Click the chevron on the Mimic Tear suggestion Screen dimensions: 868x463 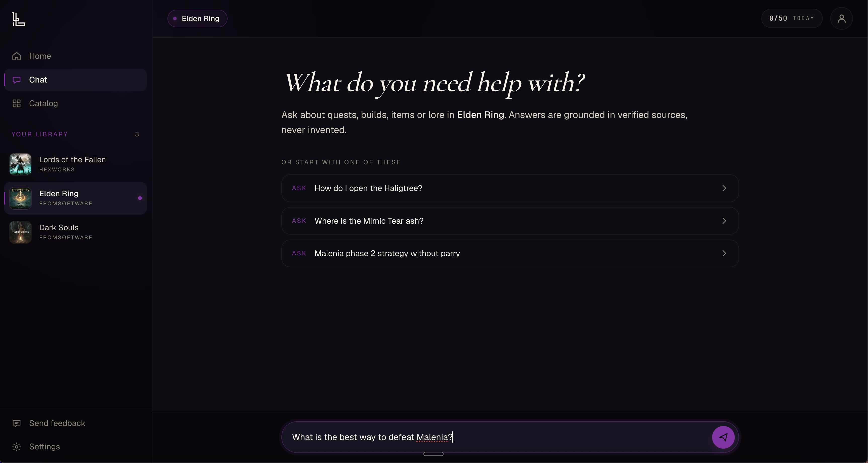(724, 221)
